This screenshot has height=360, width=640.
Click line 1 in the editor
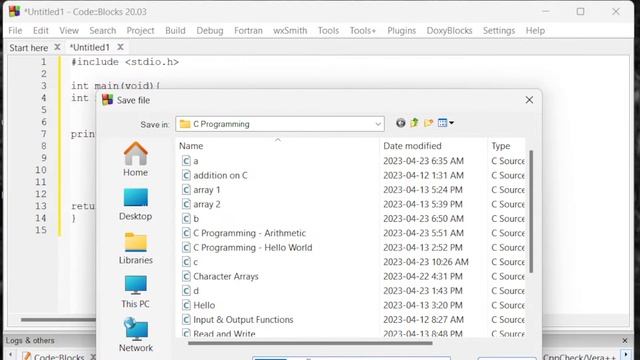[125, 62]
